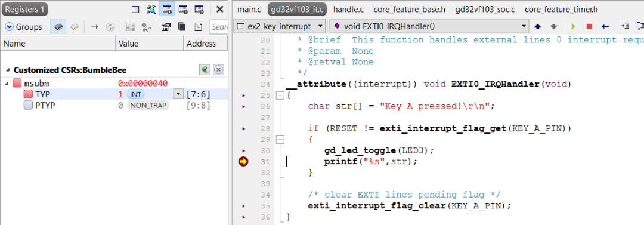
Task: Click the [9:8] address cell
Action: [199, 105]
